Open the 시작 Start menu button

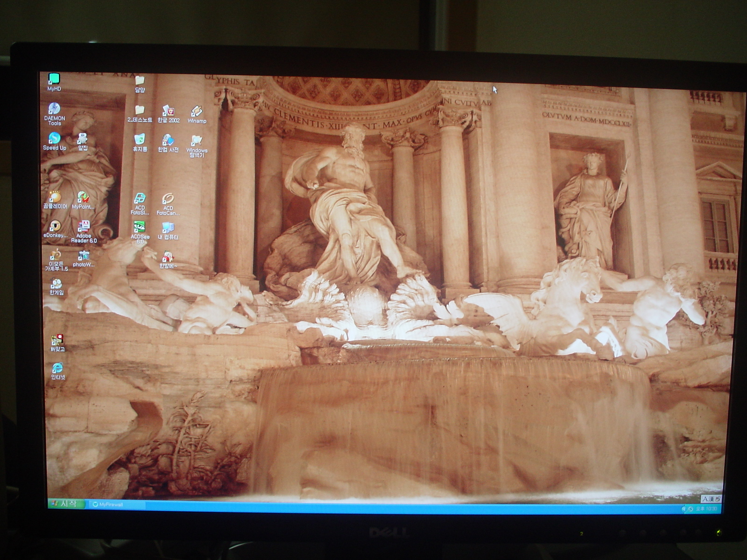66,504
